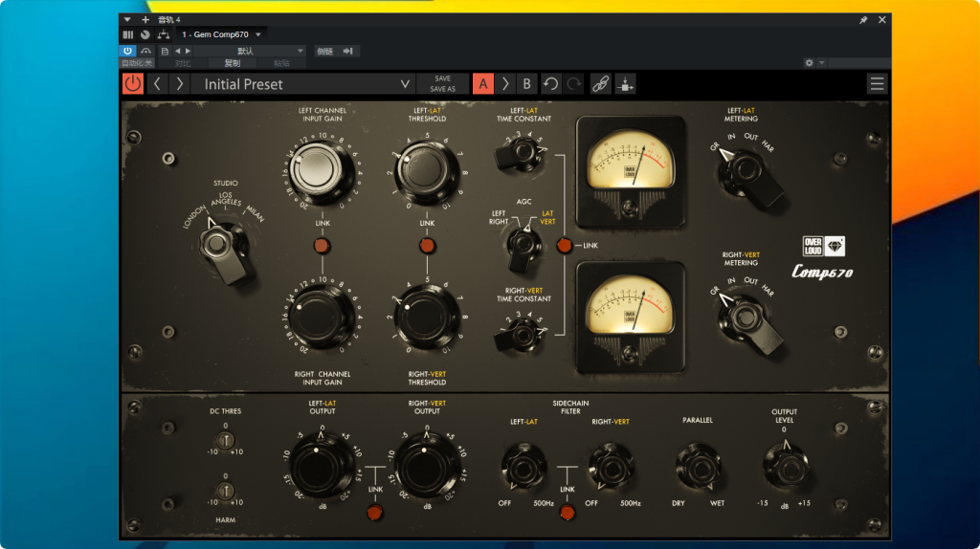
Task: Select next host preset right triangle
Action: (189, 52)
